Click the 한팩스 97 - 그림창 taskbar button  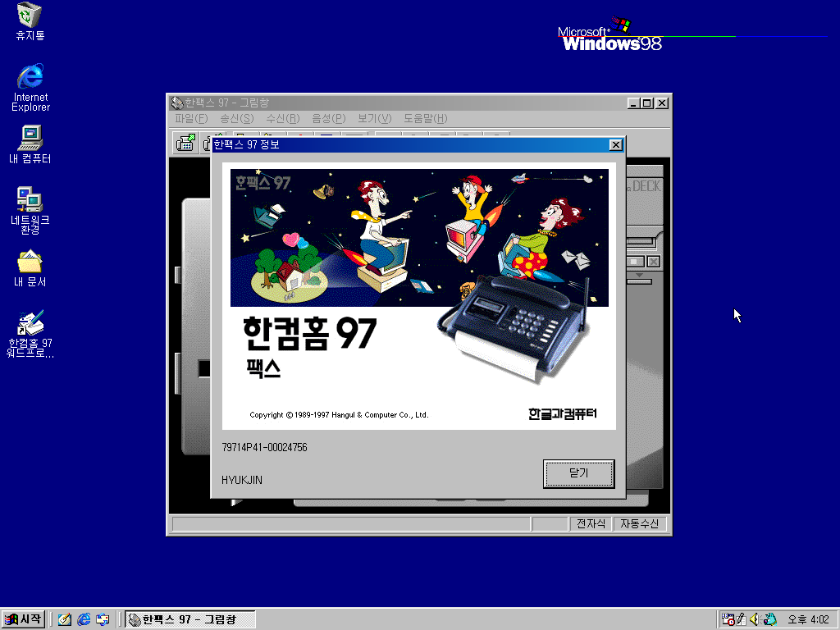[x=190, y=619]
